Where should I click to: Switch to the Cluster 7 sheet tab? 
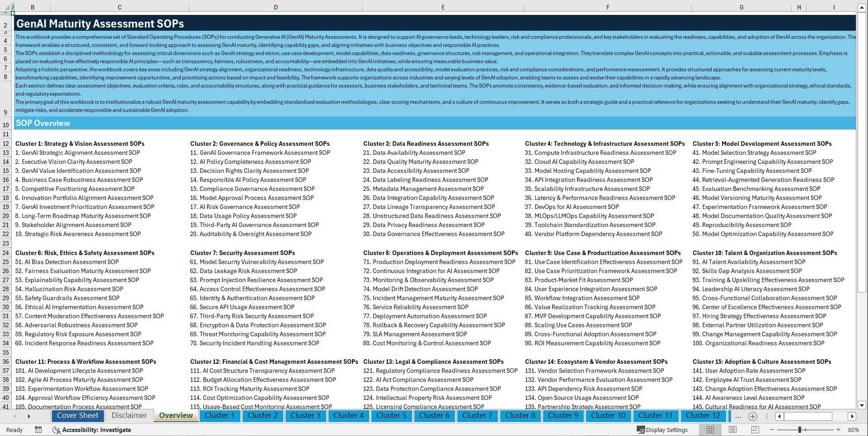[477, 416]
